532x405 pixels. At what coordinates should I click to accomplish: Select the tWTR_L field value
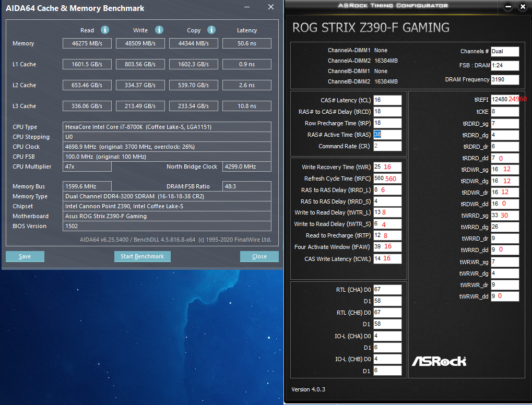387,212
